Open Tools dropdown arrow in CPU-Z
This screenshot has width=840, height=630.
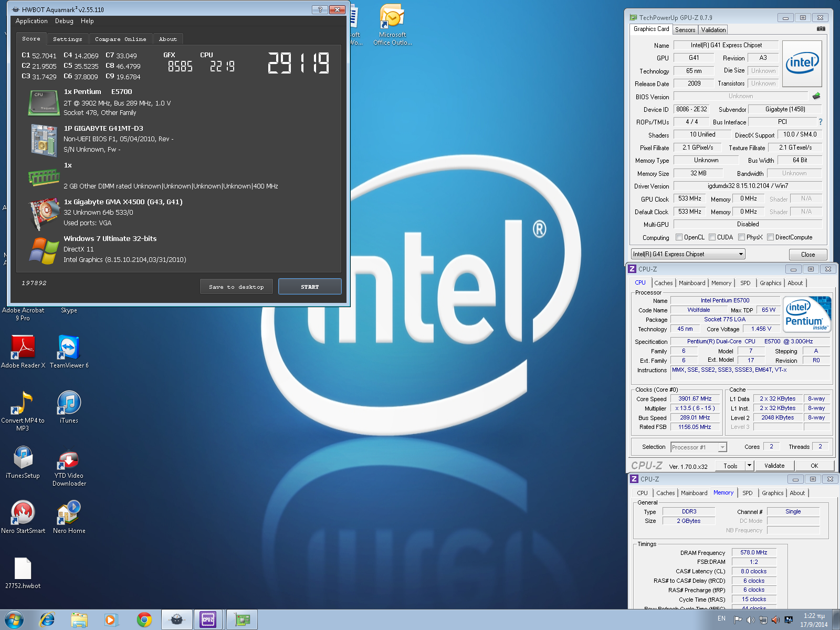(x=749, y=466)
